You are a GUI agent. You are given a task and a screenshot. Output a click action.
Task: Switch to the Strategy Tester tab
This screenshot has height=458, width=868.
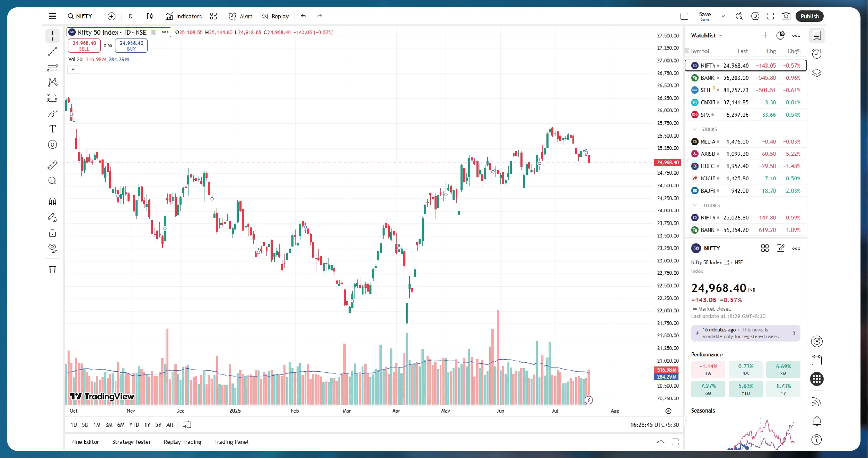(131, 442)
